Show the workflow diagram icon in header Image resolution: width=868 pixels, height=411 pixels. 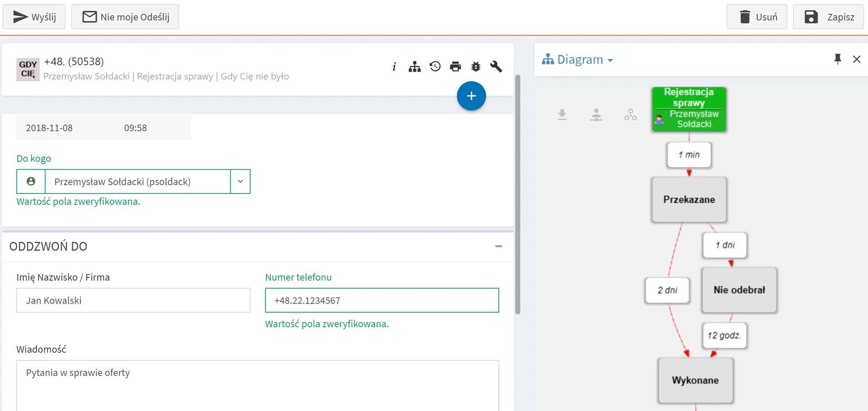tap(415, 67)
